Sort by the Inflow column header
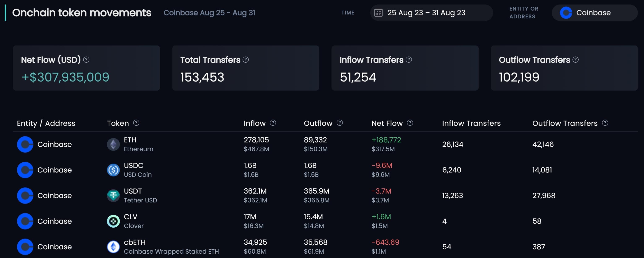This screenshot has width=644, height=258. coord(254,123)
